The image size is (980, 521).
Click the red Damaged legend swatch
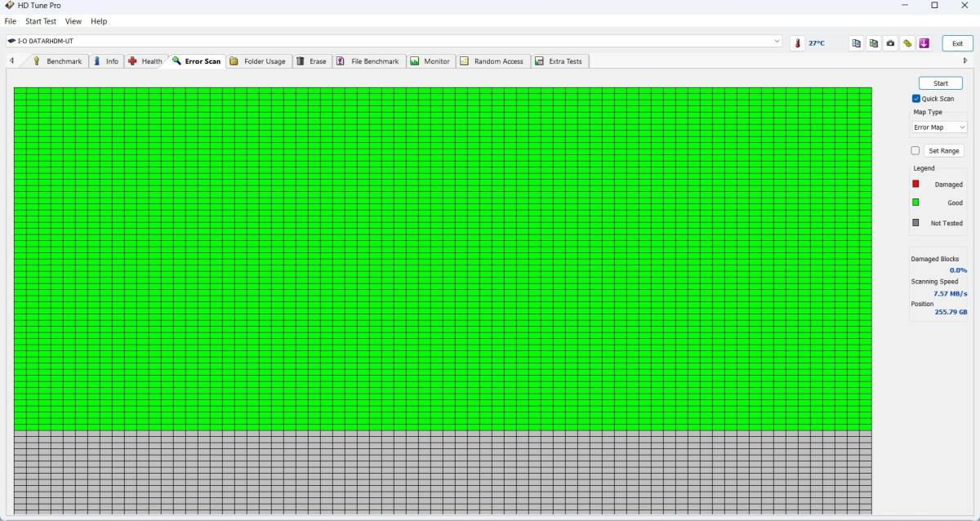click(x=915, y=184)
